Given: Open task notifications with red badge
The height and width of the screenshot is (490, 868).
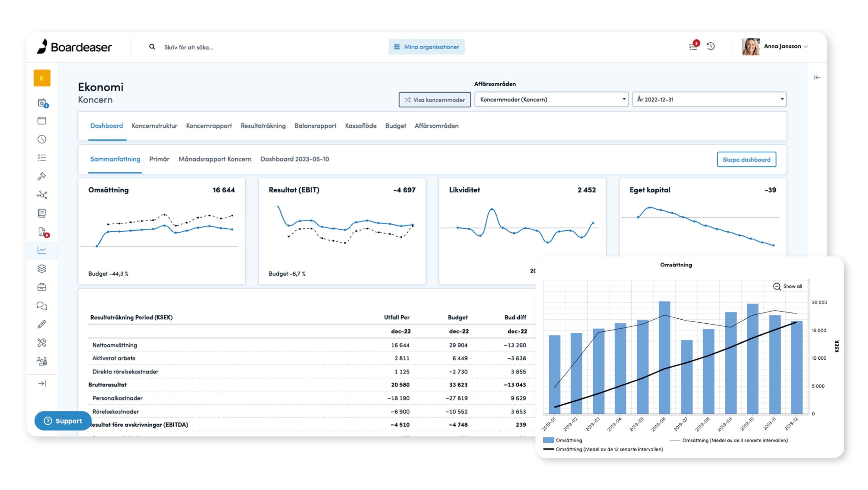Looking at the screenshot, I should [693, 46].
